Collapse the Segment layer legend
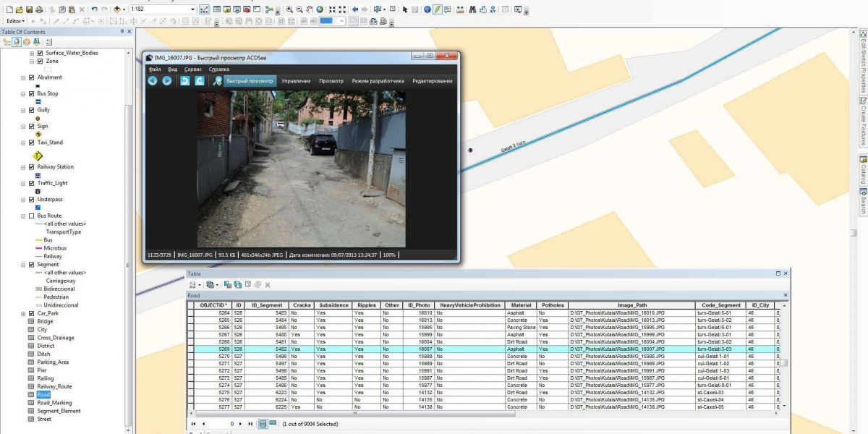This screenshot has width=868, height=434. pos(23,265)
